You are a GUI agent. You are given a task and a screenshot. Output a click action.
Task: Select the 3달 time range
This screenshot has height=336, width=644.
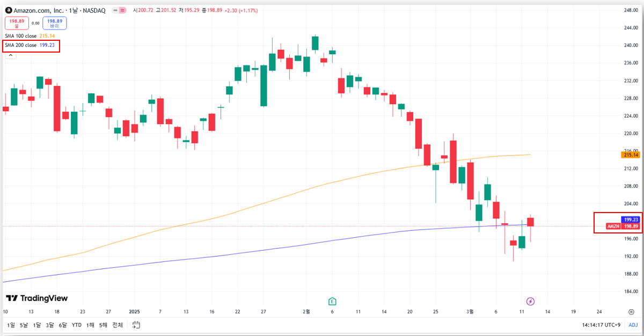click(50, 325)
